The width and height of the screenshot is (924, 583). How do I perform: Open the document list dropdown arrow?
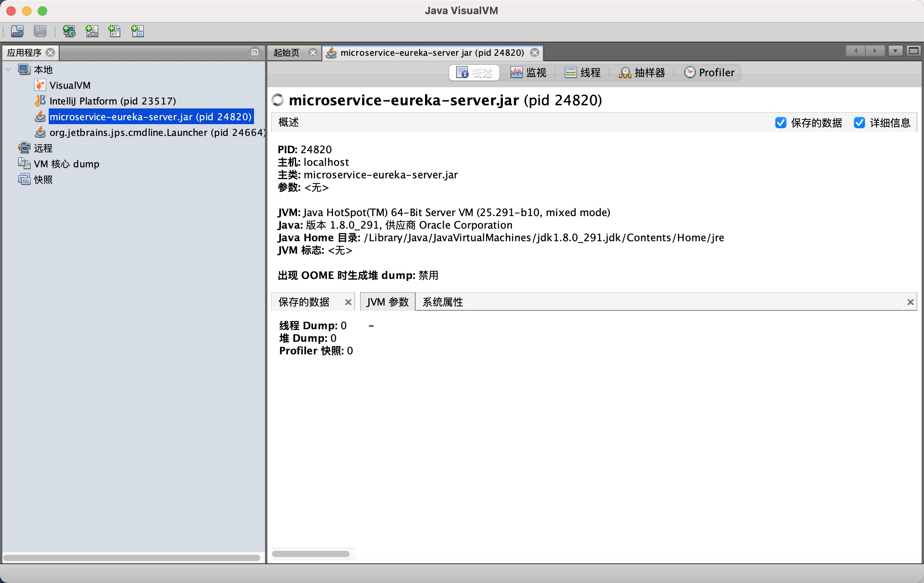(x=895, y=51)
